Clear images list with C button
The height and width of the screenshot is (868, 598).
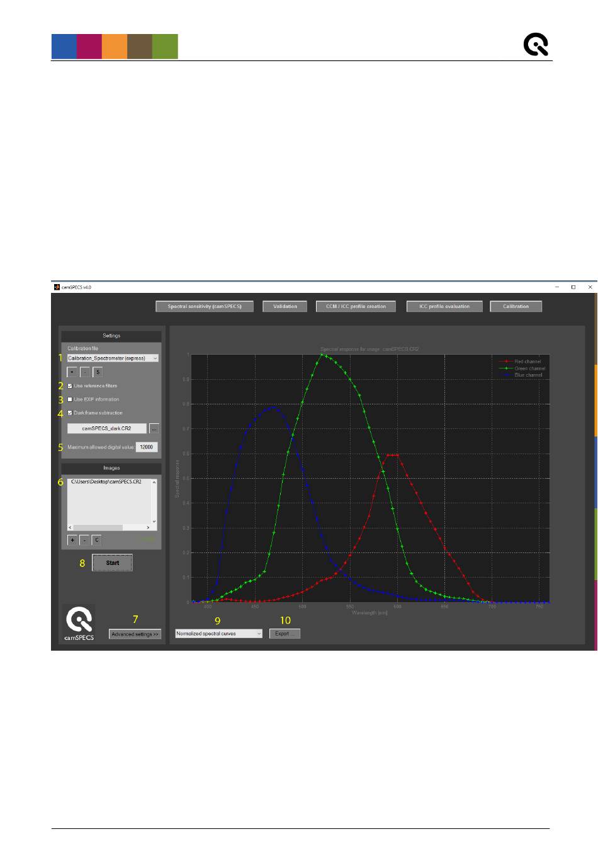pyautogui.click(x=97, y=540)
